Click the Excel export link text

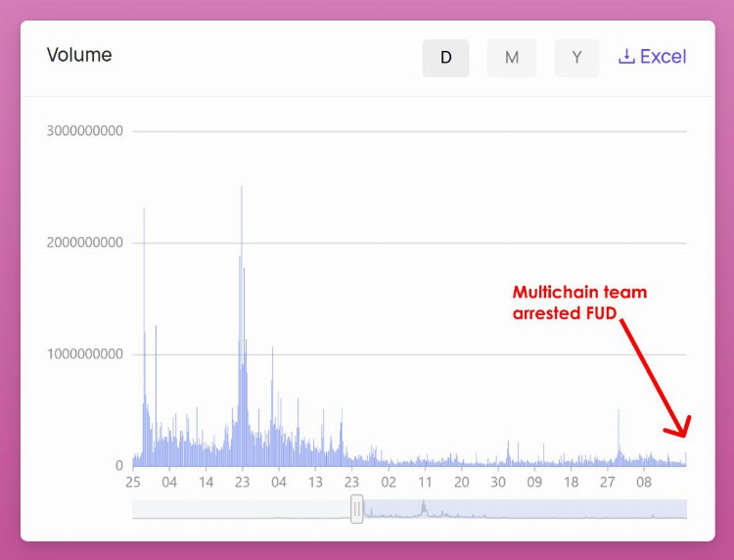pos(664,57)
